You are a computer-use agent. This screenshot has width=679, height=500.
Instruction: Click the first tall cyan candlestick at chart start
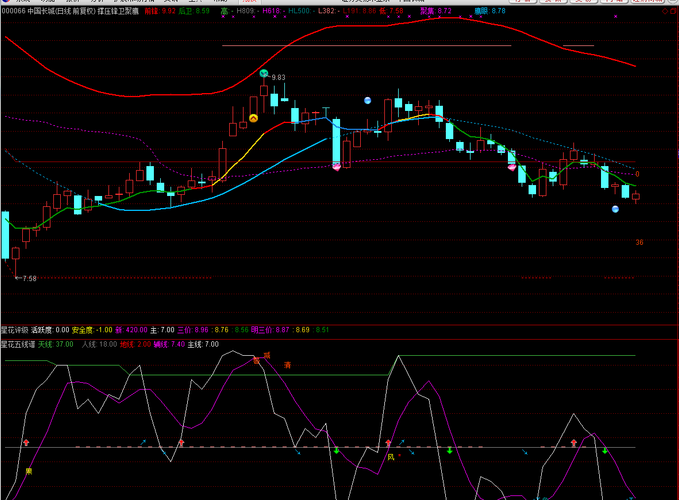6,235
